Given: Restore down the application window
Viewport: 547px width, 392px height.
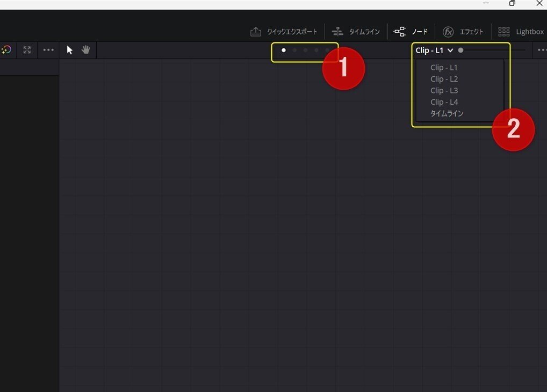Looking at the screenshot, I should point(512,3).
